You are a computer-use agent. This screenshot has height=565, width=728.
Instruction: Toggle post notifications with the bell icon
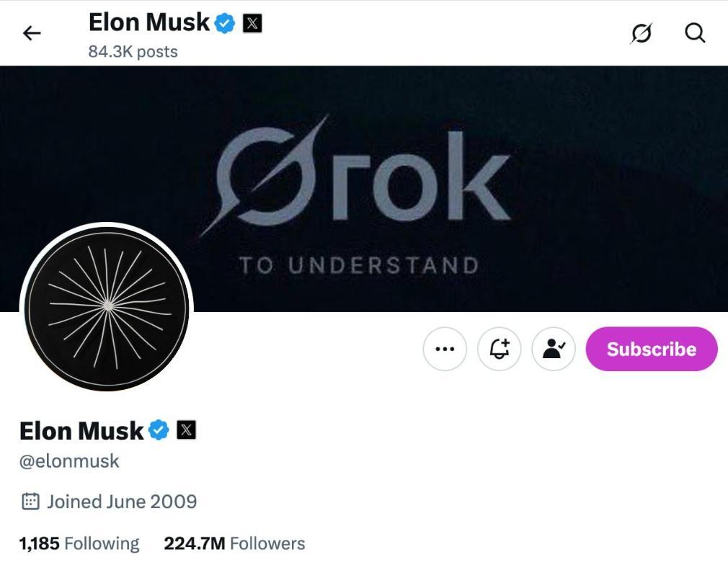(500, 349)
